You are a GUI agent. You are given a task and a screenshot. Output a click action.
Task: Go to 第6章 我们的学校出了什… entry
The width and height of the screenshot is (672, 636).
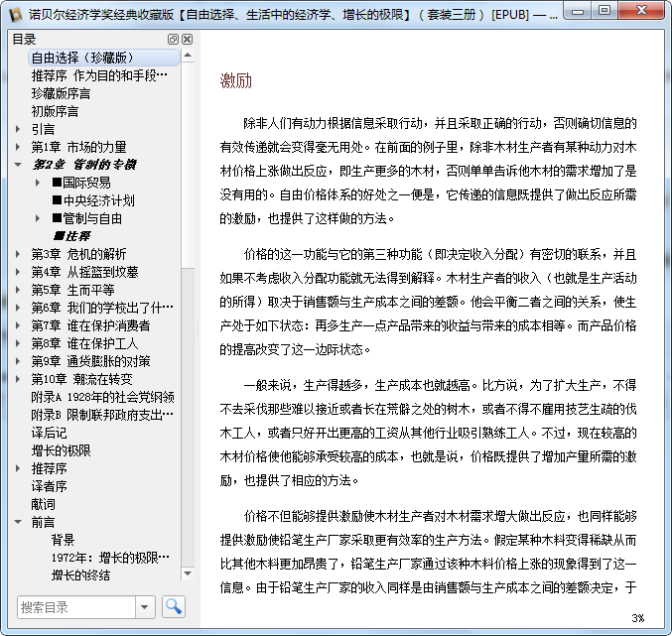pyautogui.click(x=102, y=308)
